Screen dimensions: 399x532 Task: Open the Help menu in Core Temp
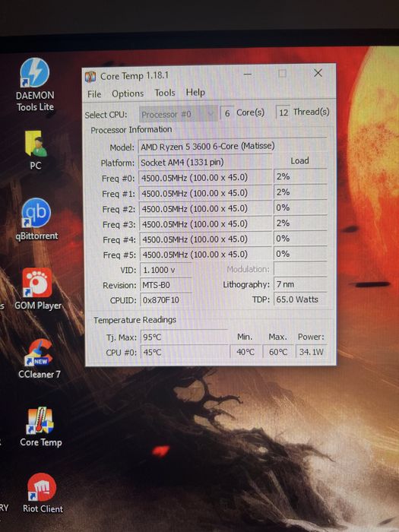(x=195, y=92)
